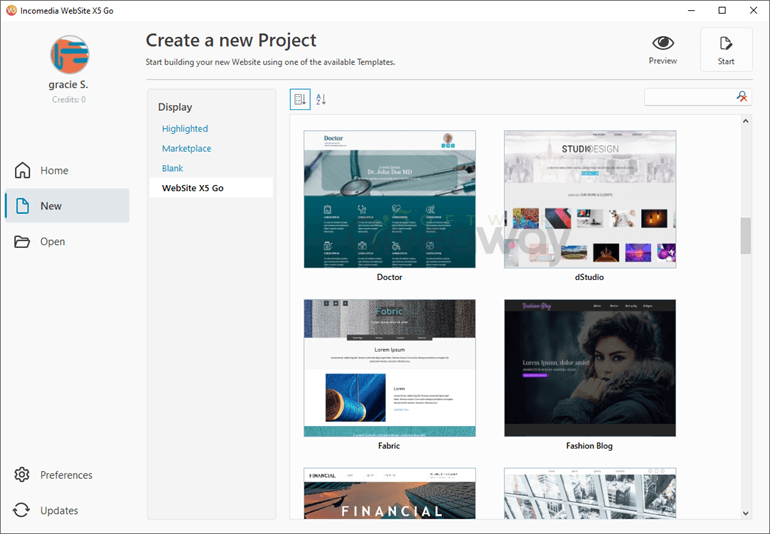Click the scroll down arrow
The image size is (770, 534).
pyautogui.click(x=745, y=513)
